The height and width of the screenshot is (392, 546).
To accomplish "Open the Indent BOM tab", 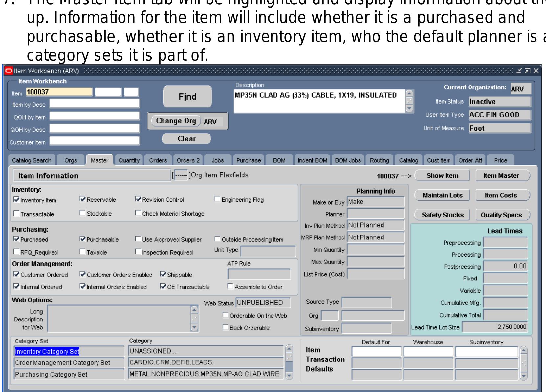I will (x=313, y=160).
